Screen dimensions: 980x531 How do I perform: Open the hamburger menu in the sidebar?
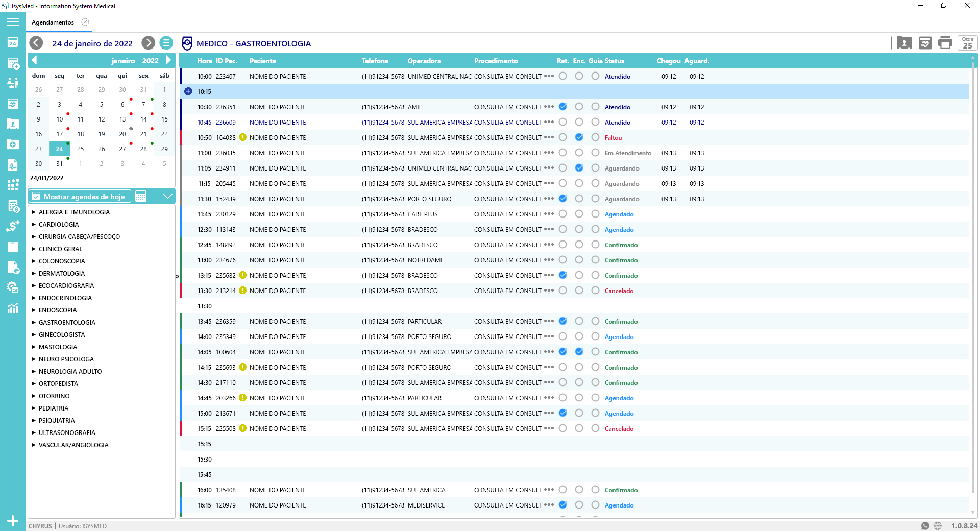[13, 22]
